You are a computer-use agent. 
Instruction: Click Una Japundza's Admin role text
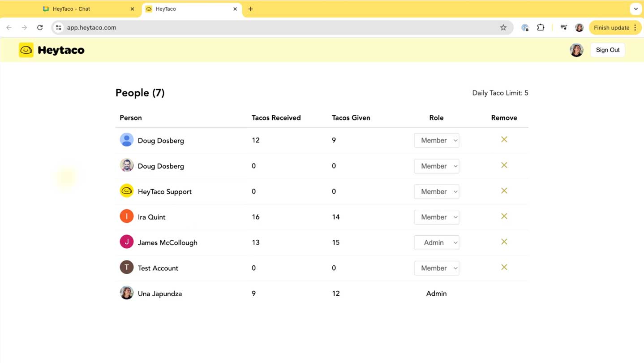436,294
